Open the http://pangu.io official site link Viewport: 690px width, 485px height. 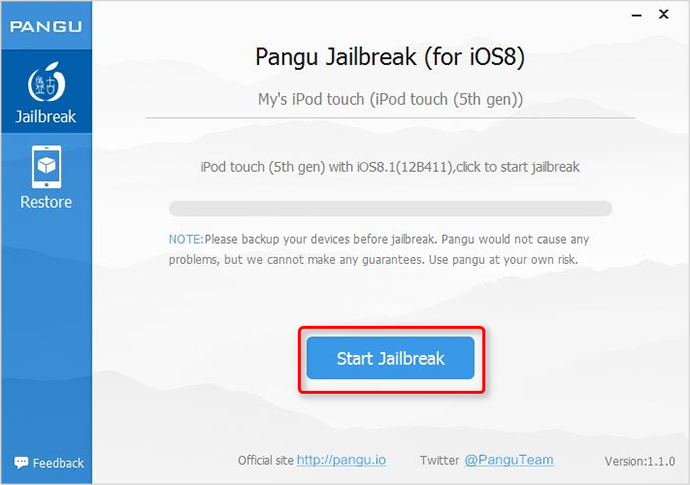point(341,460)
